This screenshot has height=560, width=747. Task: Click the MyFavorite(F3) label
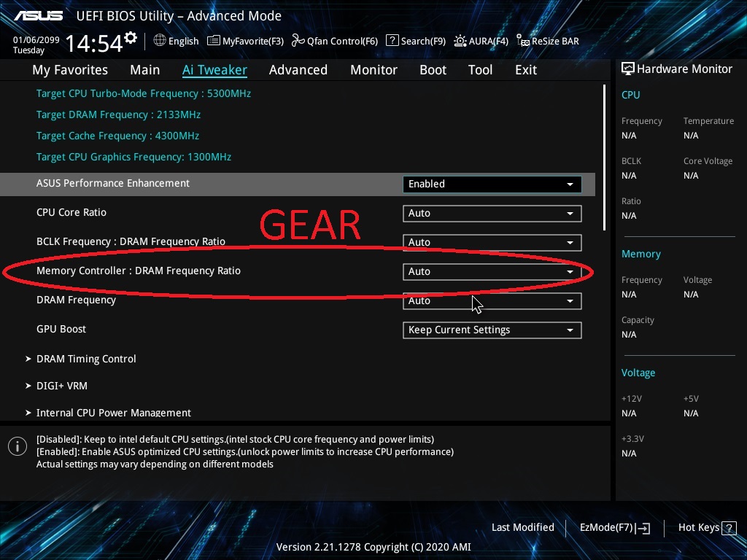[x=253, y=42]
